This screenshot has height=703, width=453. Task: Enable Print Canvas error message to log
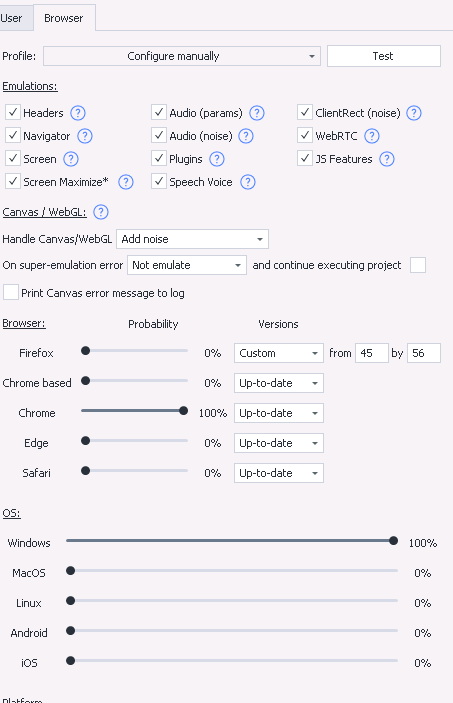11,292
